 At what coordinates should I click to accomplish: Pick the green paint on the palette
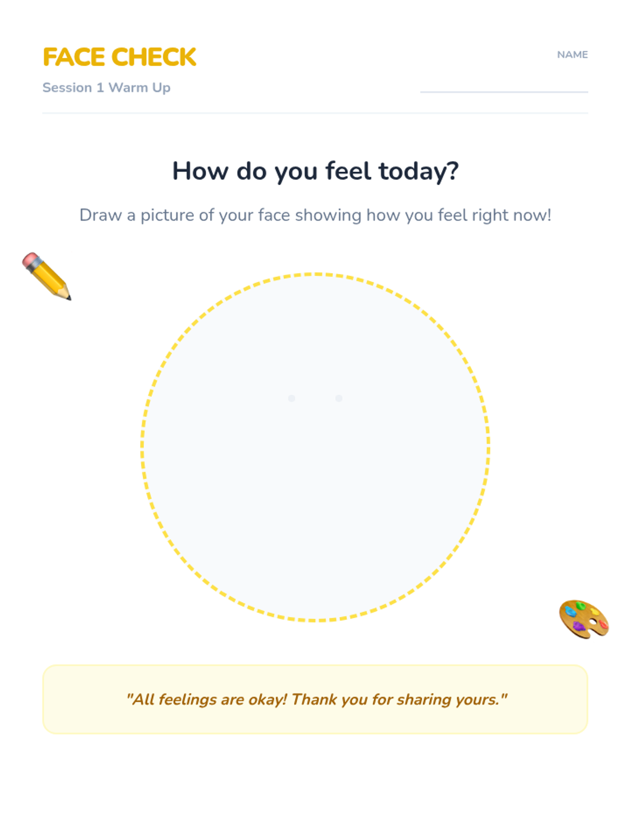(581, 606)
